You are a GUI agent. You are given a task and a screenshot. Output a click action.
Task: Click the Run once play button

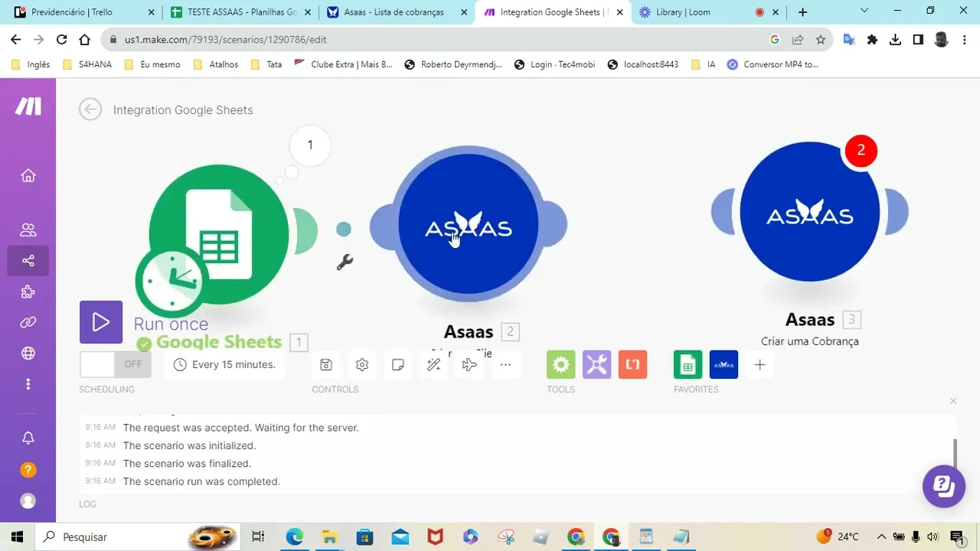(101, 322)
